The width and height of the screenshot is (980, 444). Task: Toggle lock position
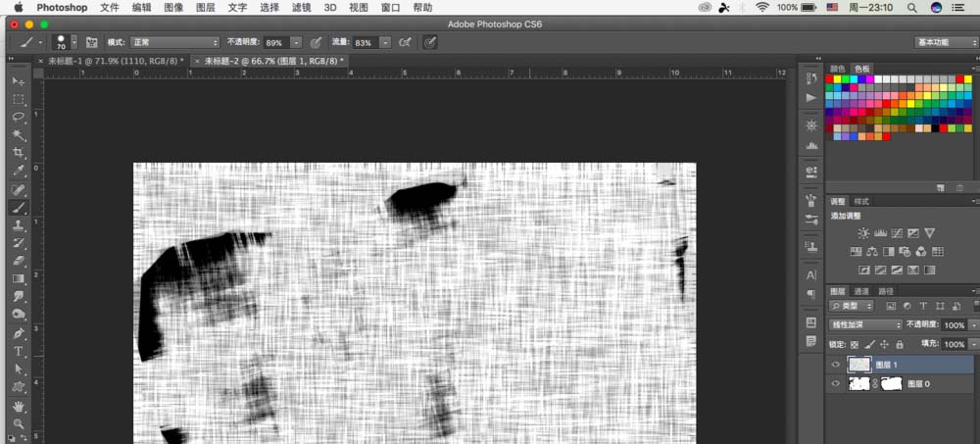click(884, 345)
